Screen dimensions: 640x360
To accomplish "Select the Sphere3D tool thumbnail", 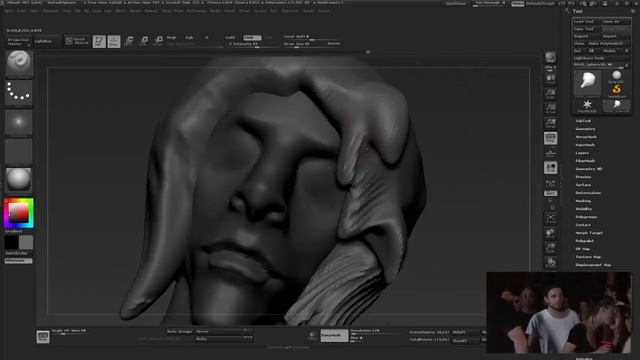I will coord(617,76).
